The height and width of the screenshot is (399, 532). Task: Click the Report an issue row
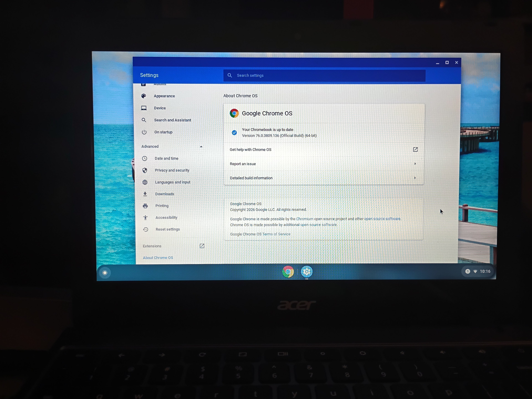[x=324, y=164]
